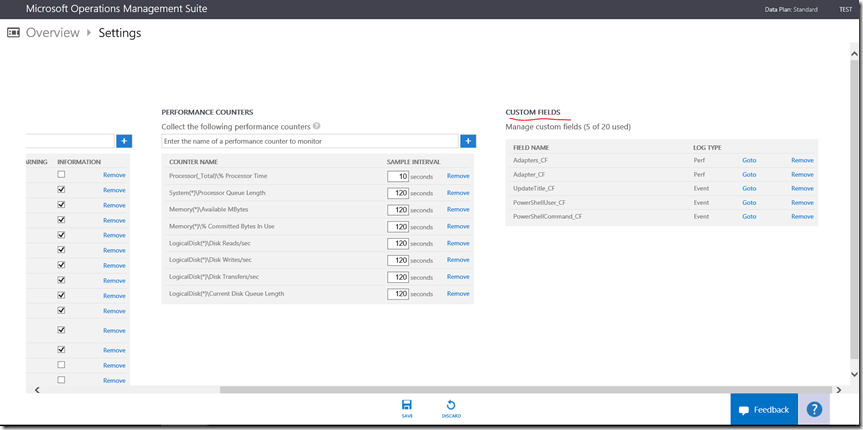Uncheck the second Information column checkbox
Image resolution: width=863 pixels, height=430 pixels.
coord(61,190)
